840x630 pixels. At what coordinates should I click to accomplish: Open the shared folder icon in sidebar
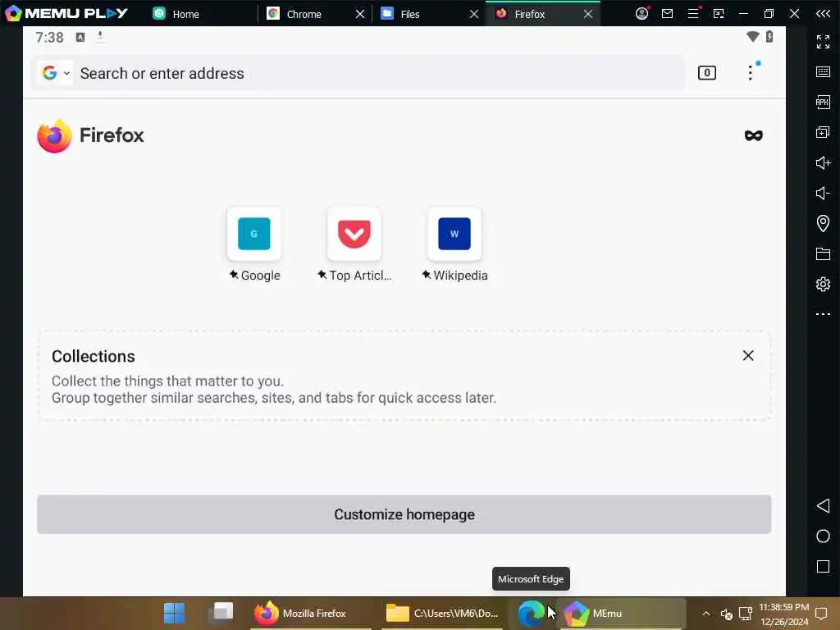(823, 253)
